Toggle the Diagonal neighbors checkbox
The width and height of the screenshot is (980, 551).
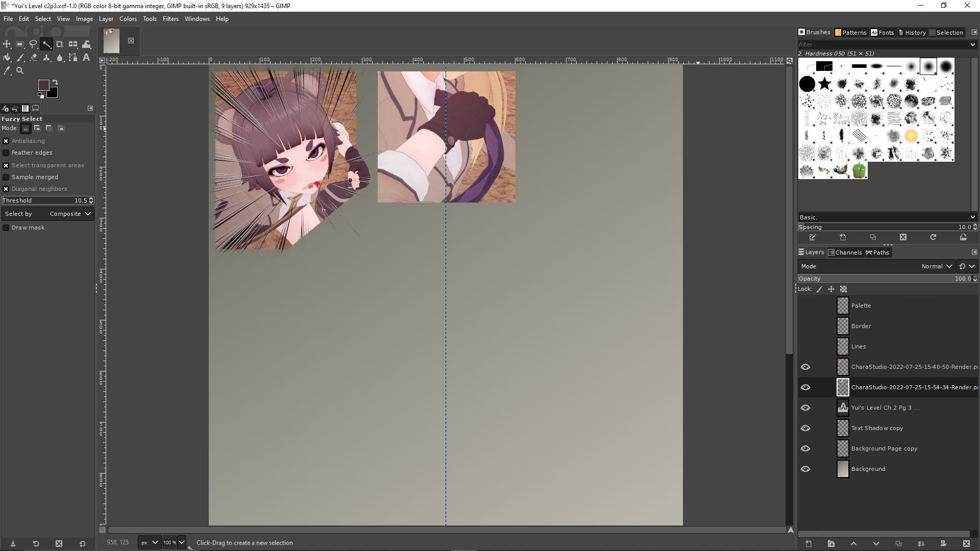6,189
